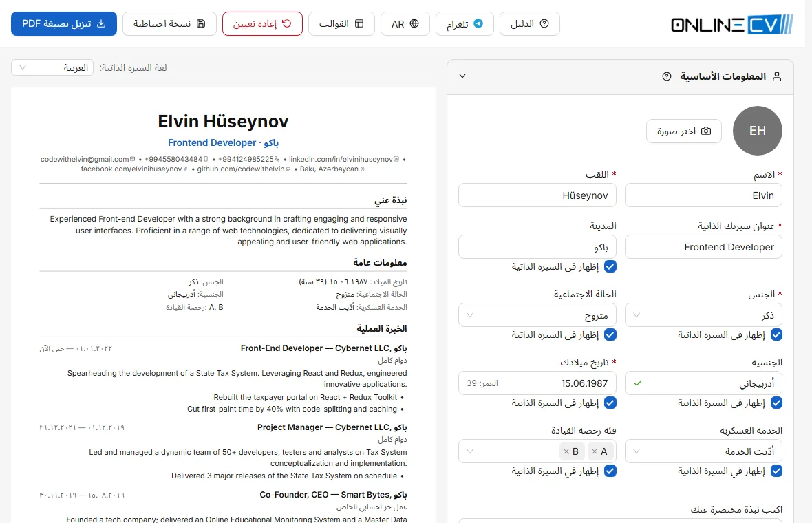
Task: Click the EH avatar circle
Action: tap(757, 131)
